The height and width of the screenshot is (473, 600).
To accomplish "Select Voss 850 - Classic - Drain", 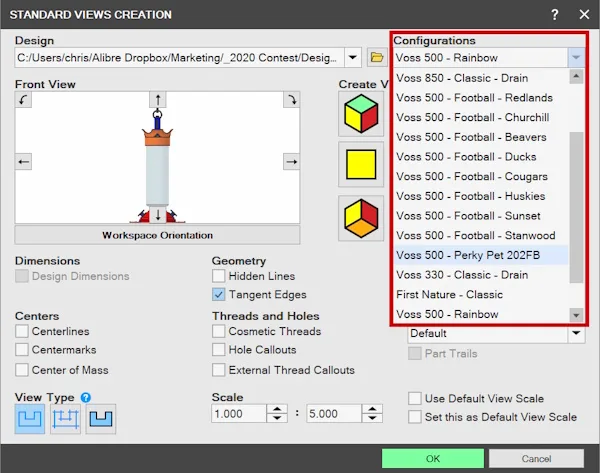I will 481,78.
